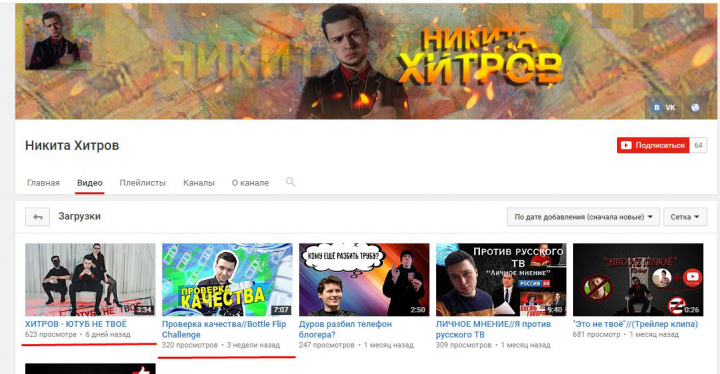
Task: Click the text 247 просмотров
Action: pyautogui.click(x=326, y=345)
